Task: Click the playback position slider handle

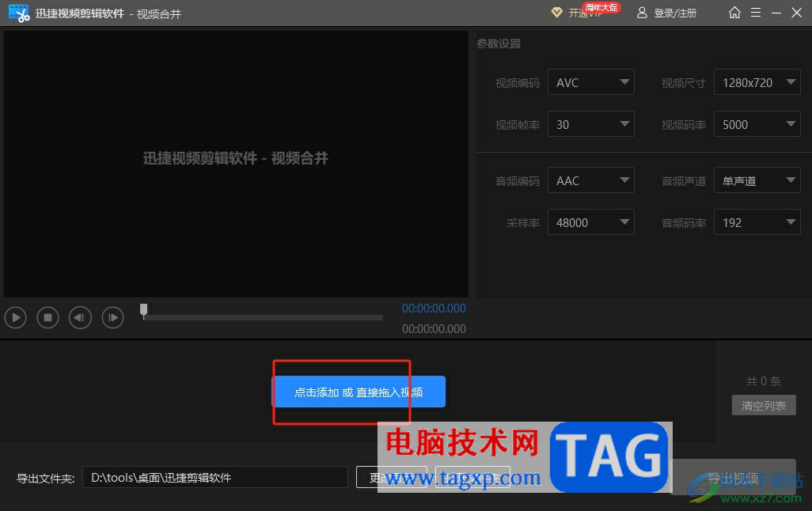Action: click(x=143, y=310)
